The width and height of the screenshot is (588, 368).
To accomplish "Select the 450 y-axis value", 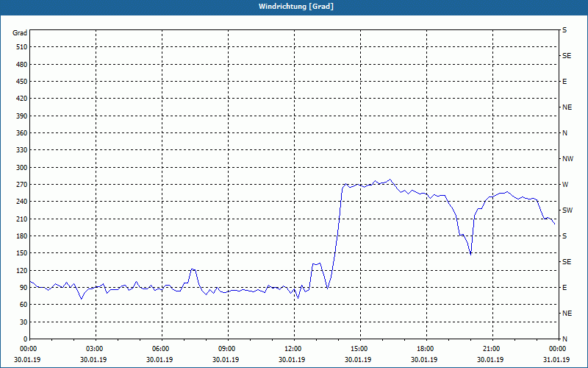I will (22, 82).
